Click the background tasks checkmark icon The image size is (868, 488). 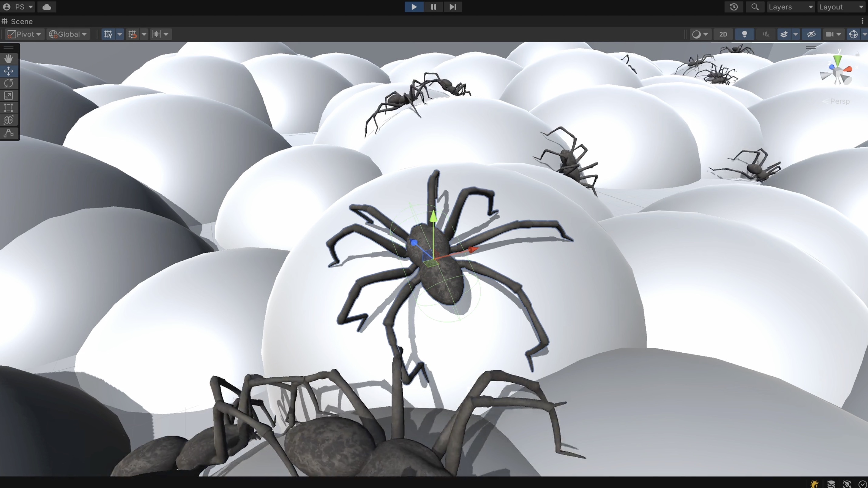tap(862, 484)
